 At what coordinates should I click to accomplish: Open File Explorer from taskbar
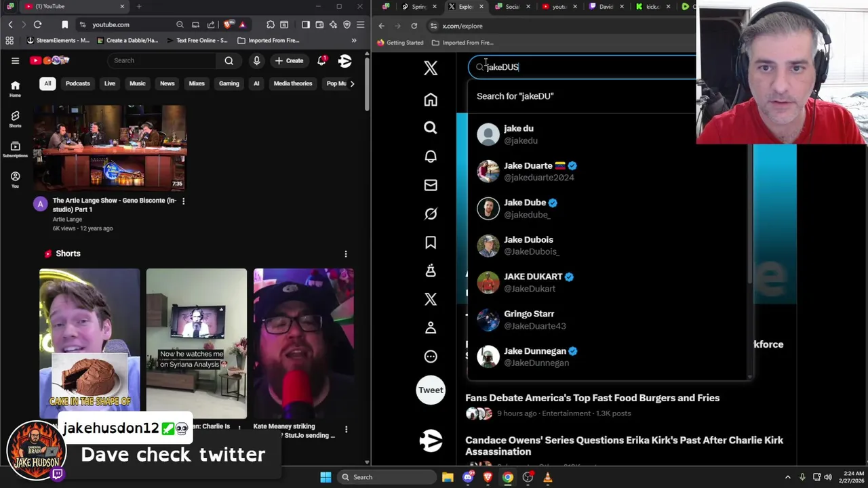point(448,477)
